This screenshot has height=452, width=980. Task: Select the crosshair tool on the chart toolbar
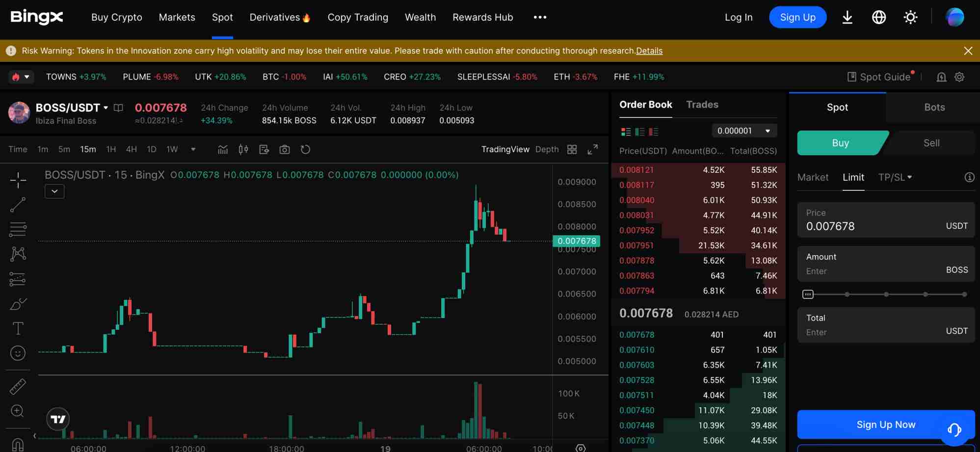coord(18,180)
